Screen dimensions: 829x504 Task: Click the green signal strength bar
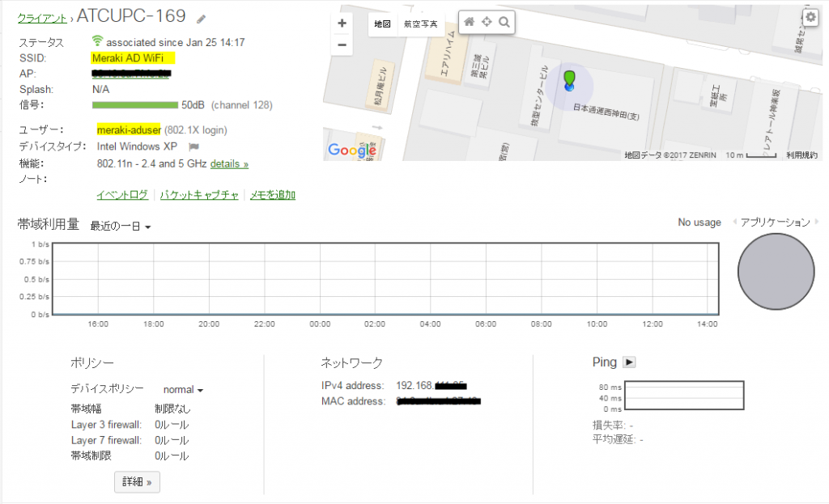(x=135, y=105)
